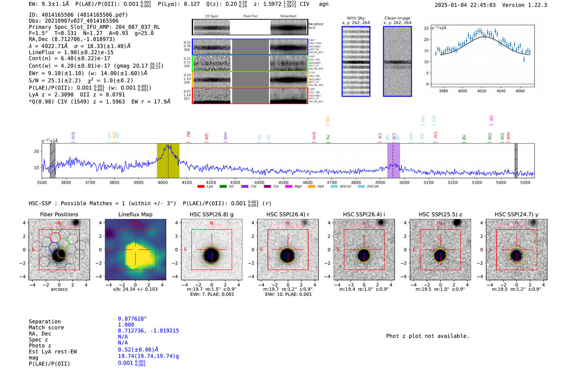Image resolution: width=576 pixels, height=392 pixels.
Task: Click the Version 1.22.3 label
Action: (525, 5)
